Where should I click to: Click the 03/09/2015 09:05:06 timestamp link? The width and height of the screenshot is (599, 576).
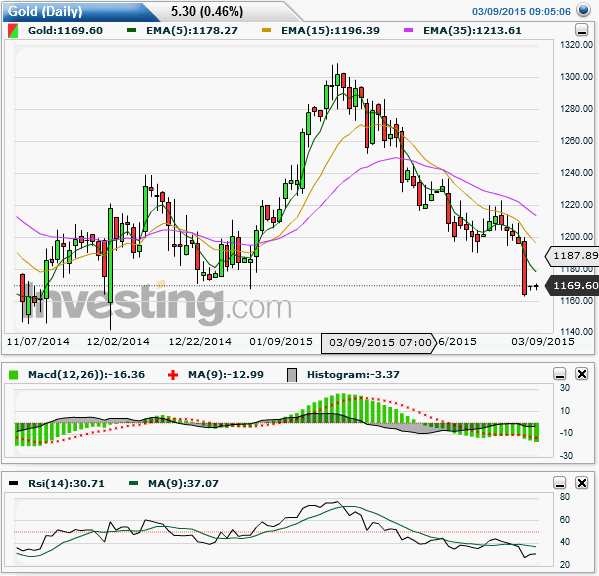tap(521, 11)
